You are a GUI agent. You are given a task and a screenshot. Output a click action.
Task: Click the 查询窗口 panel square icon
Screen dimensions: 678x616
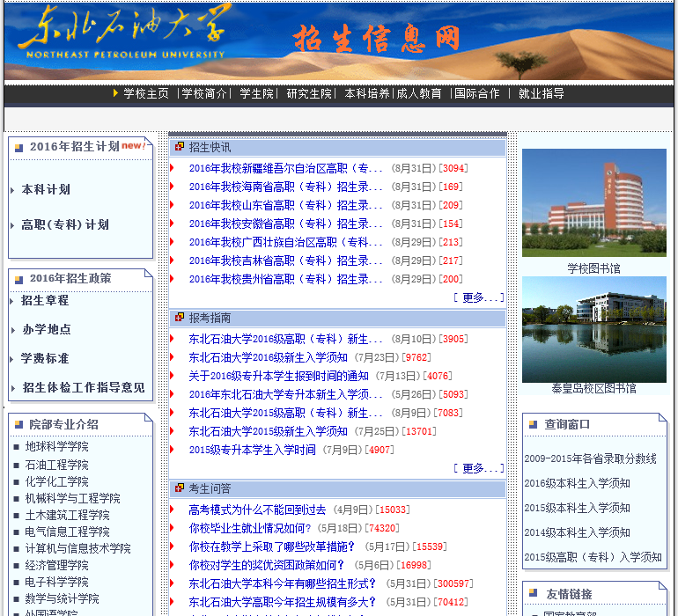point(533,424)
